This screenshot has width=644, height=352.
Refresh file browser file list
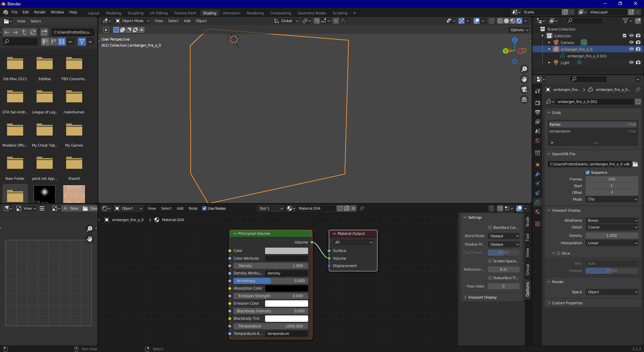(x=33, y=32)
